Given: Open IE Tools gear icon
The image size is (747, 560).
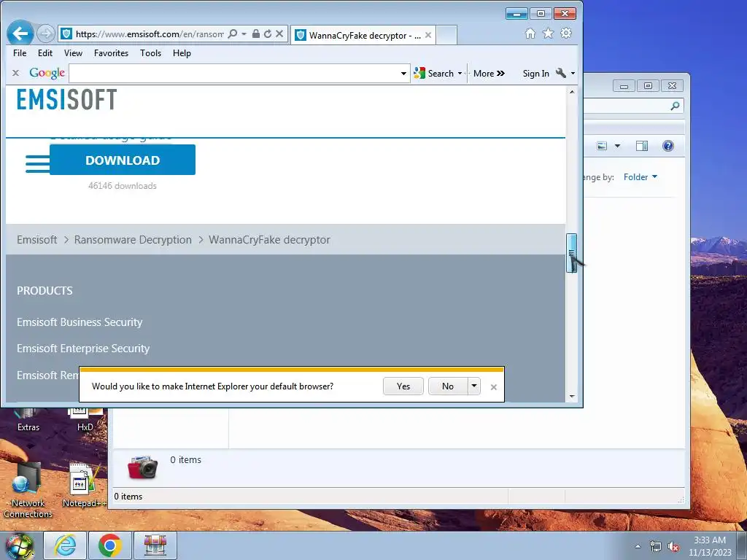Looking at the screenshot, I should tap(566, 34).
